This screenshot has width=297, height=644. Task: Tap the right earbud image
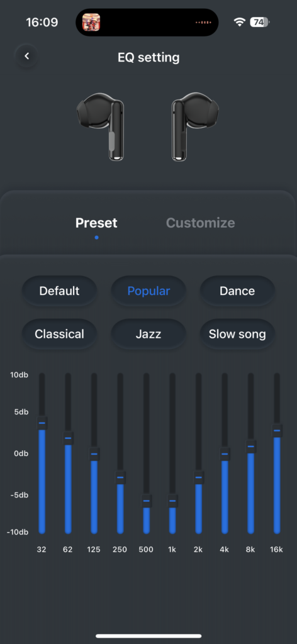195,126
